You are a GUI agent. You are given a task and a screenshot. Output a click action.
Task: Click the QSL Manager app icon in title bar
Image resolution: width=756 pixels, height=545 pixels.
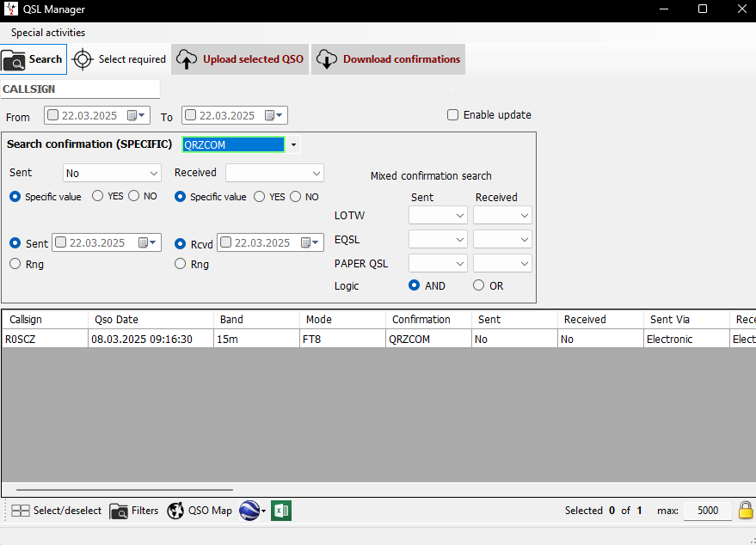click(10, 9)
